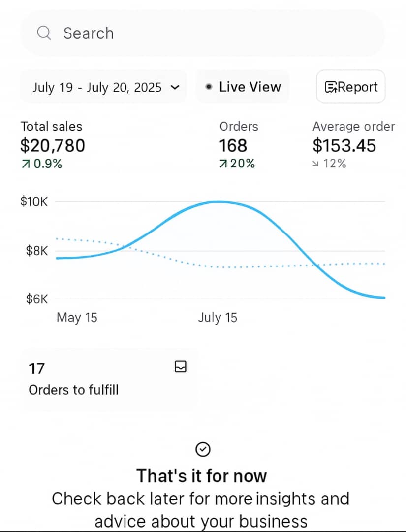
Task: Expand the date range chevron
Action: [x=174, y=88]
